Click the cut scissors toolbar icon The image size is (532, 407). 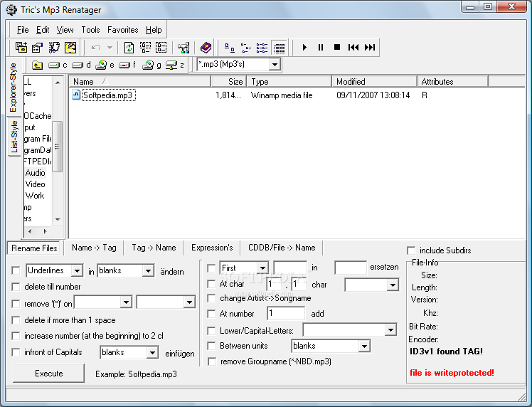54,48
